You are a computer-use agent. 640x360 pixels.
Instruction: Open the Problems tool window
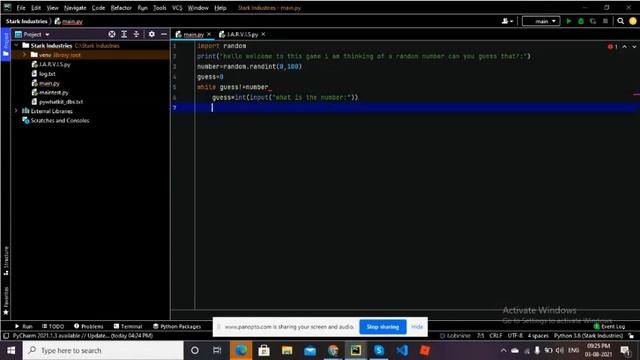click(x=89, y=326)
